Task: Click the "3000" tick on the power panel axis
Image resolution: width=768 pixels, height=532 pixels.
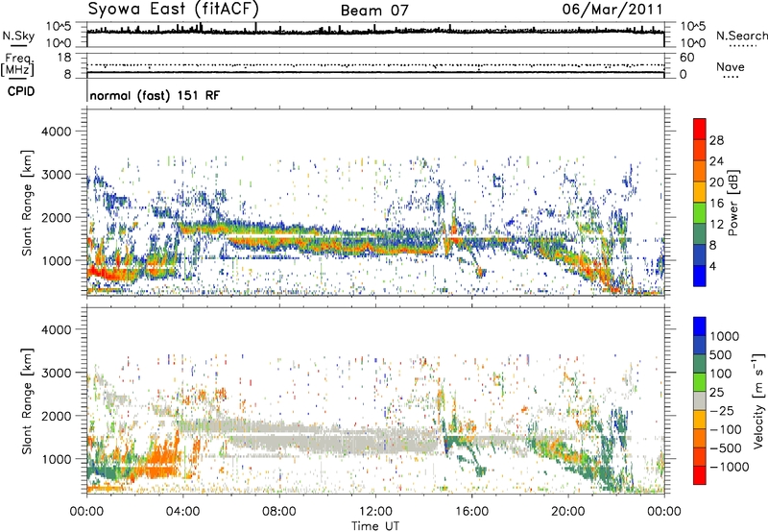Action: tap(56, 175)
